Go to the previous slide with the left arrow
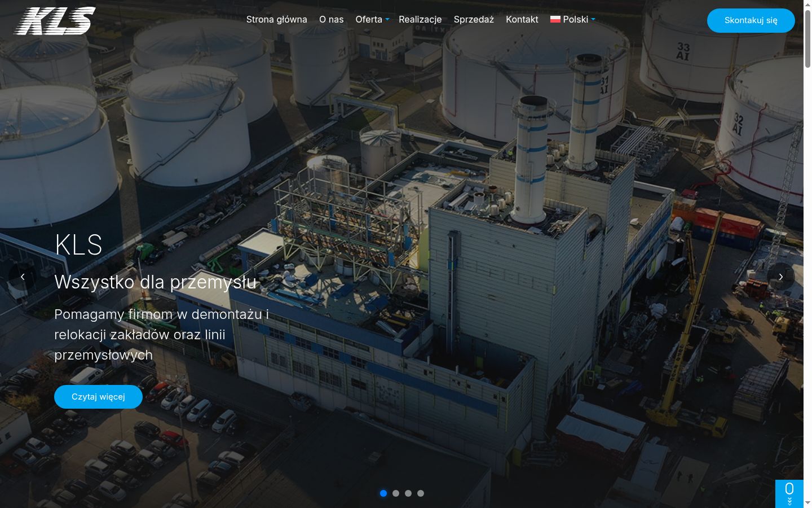This screenshot has height=508, width=812. tap(23, 277)
